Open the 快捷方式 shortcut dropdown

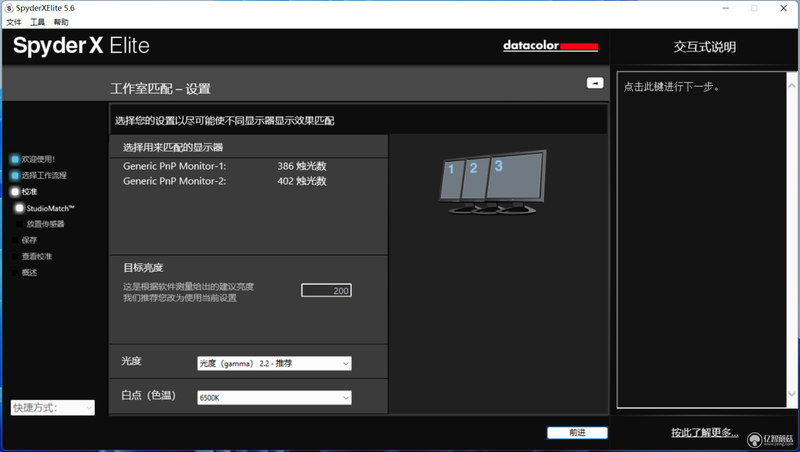[x=53, y=407]
